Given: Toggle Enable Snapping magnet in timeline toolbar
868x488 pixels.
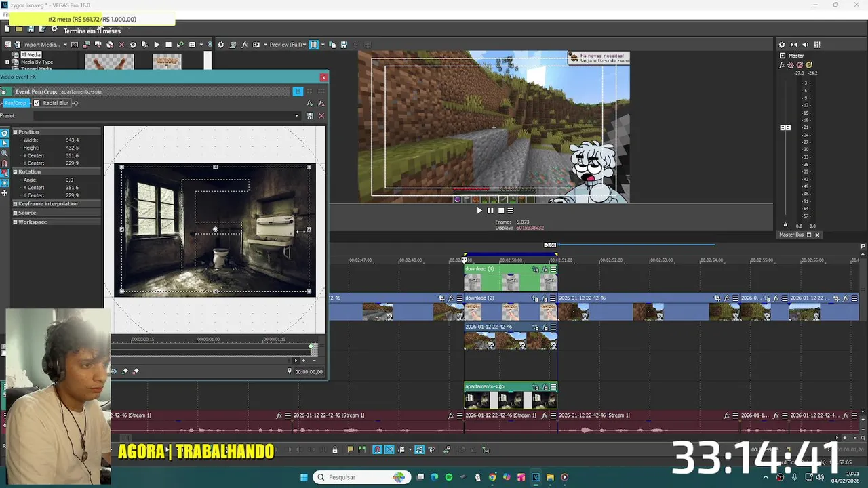Looking at the screenshot, I should pos(377,450).
